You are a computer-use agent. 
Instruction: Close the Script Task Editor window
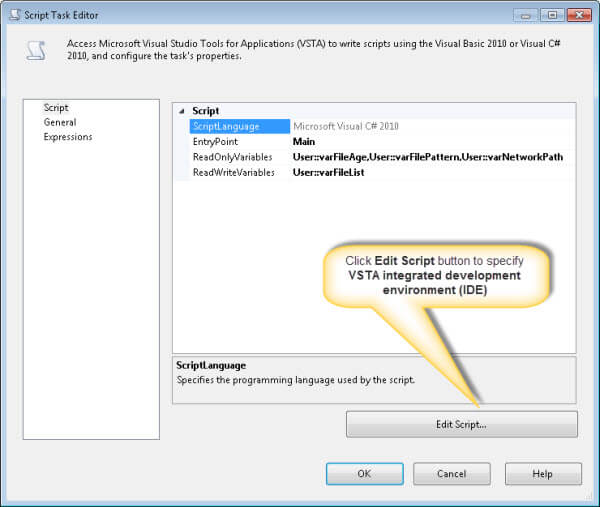[x=579, y=15]
